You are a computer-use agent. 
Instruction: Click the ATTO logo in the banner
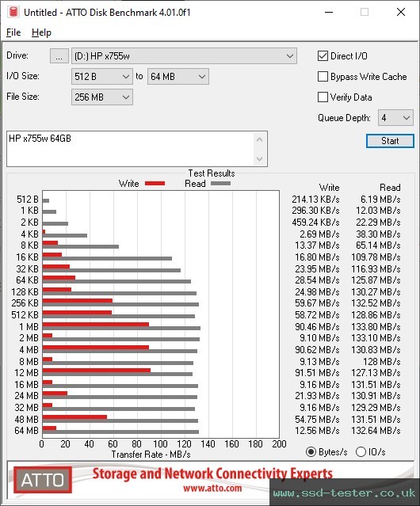[42, 480]
